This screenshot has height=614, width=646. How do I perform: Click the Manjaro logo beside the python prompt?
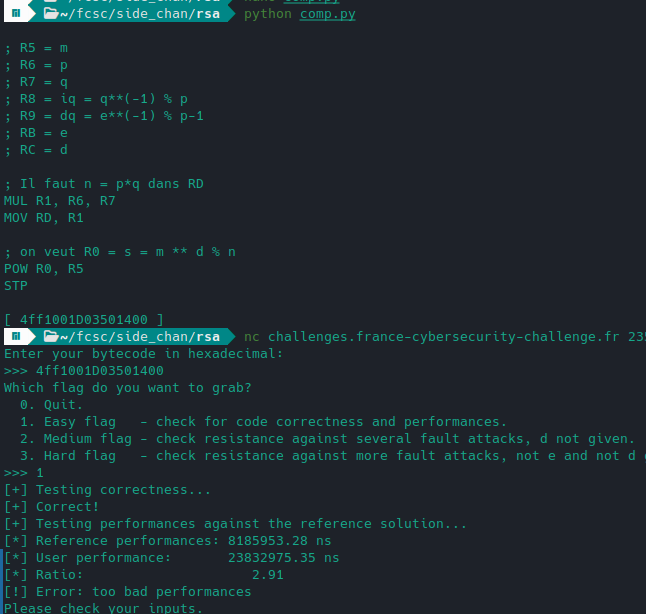tap(17, 15)
